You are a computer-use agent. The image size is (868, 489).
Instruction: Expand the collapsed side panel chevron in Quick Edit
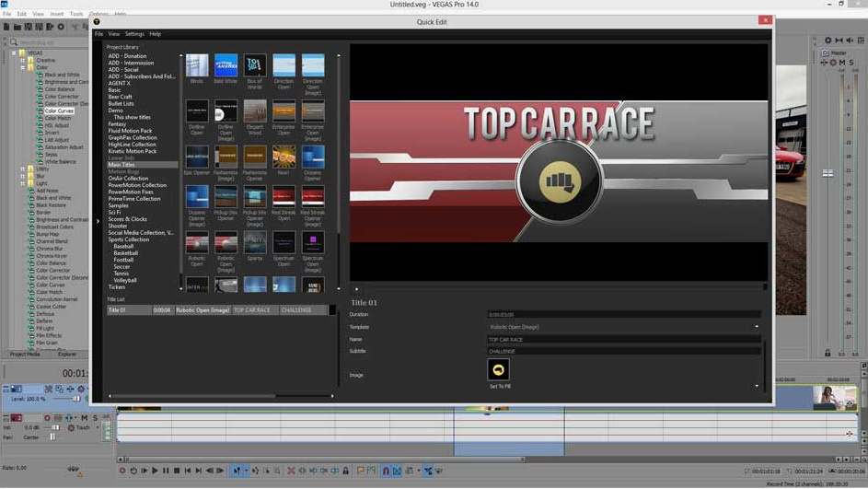(x=98, y=222)
